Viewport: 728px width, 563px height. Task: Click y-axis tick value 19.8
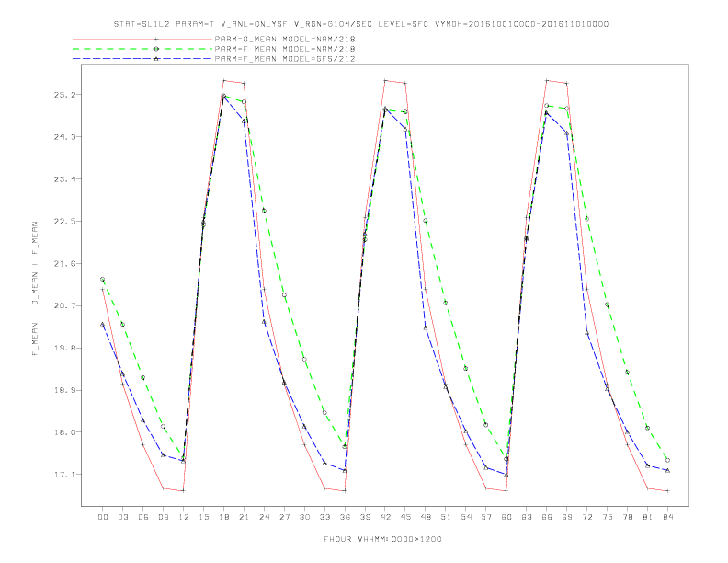64,349
